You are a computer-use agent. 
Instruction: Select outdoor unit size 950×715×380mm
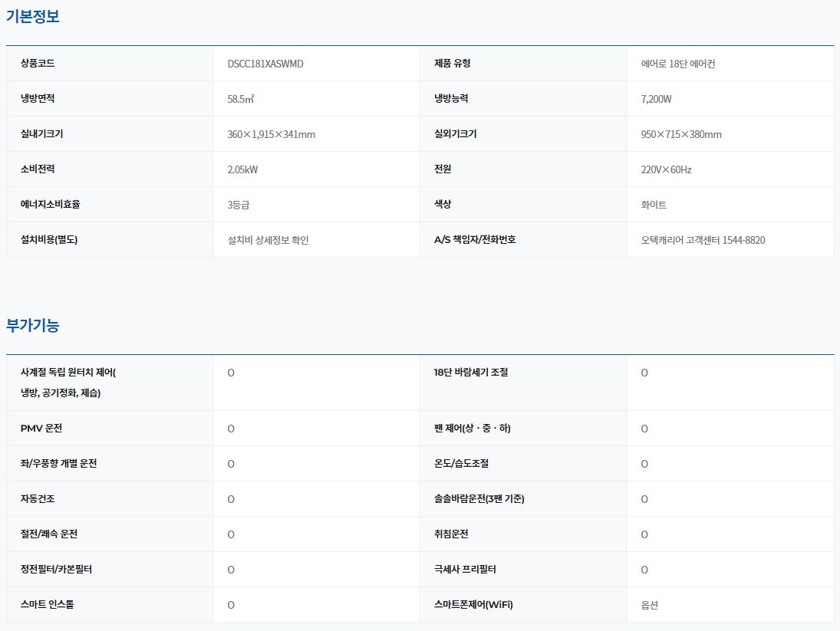point(680,134)
